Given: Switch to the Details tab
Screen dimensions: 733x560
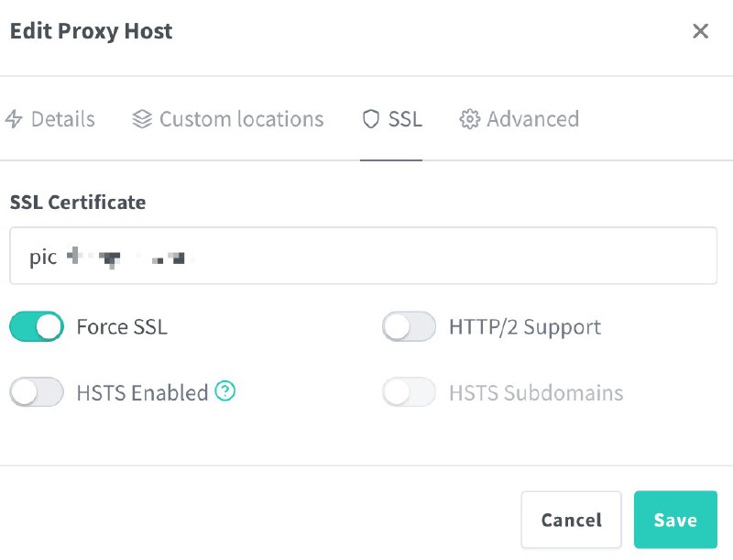Looking at the screenshot, I should coord(62,119).
